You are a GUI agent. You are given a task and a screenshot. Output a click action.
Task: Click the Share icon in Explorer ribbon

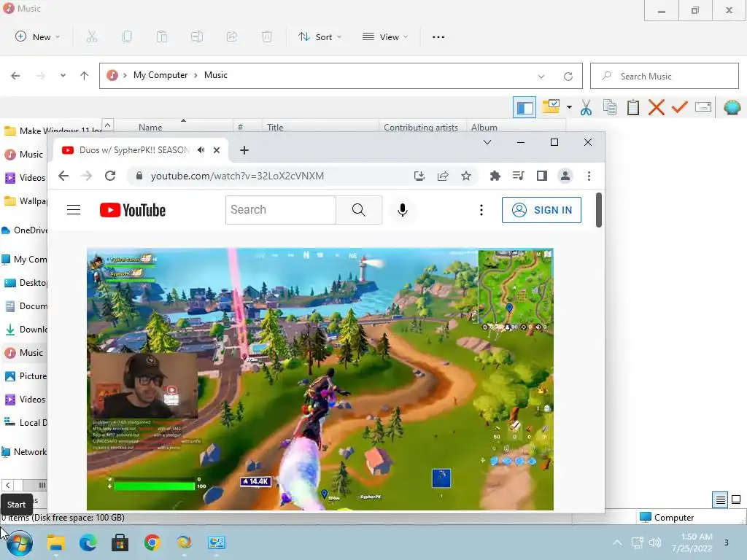coord(232,36)
